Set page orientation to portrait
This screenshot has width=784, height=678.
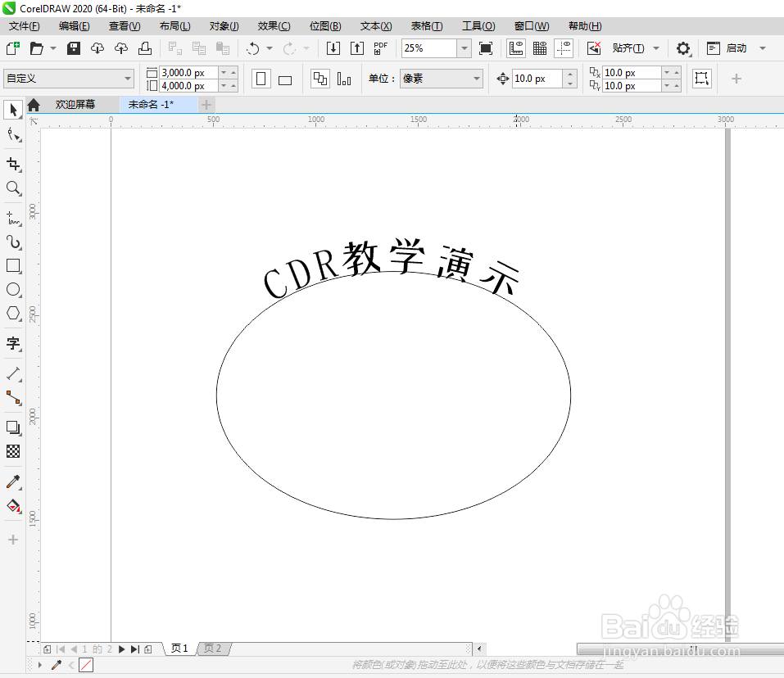(x=261, y=79)
